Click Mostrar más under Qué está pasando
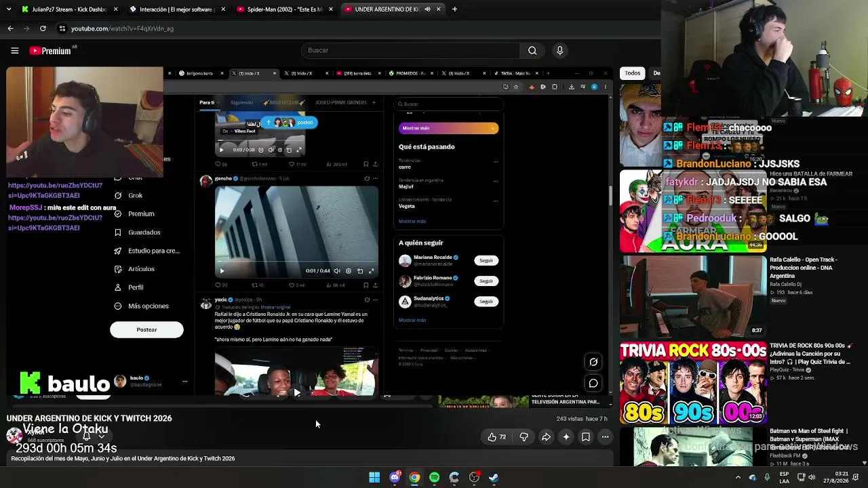Viewport: 868px width, 488px height. click(x=412, y=221)
